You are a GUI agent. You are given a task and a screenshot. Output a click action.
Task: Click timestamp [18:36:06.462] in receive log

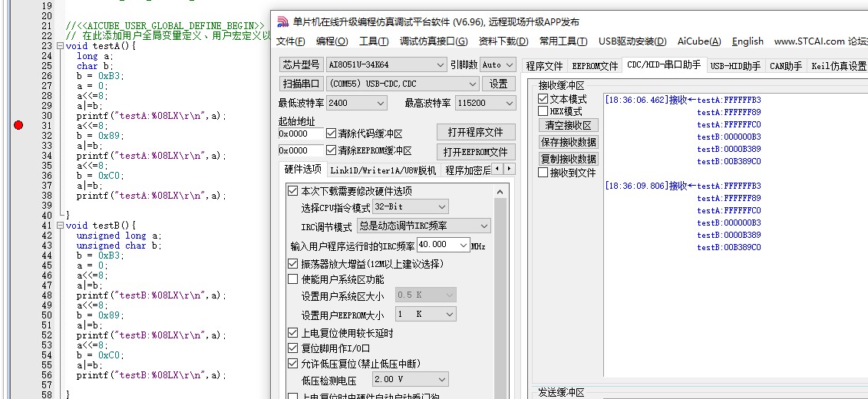coord(636,101)
